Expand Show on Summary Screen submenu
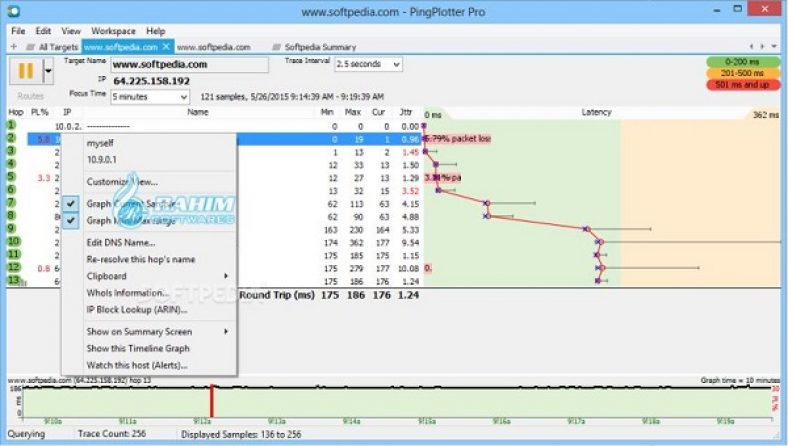788x446 pixels. pyautogui.click(x=149, y=332)
